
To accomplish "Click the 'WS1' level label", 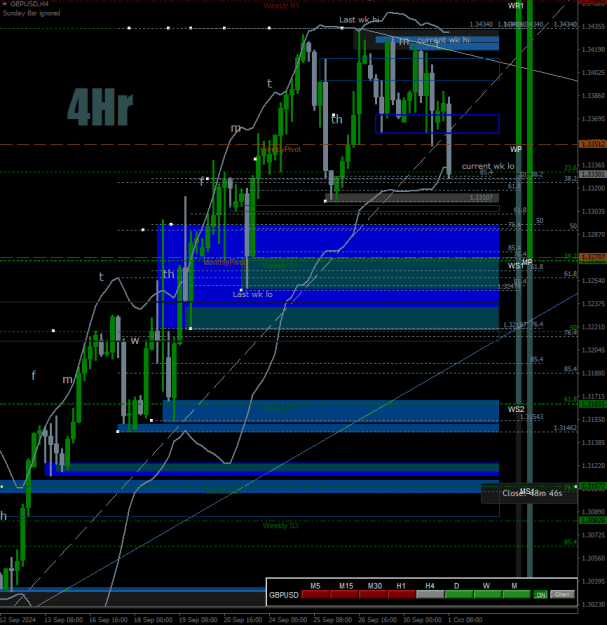I will click(515, 266).
